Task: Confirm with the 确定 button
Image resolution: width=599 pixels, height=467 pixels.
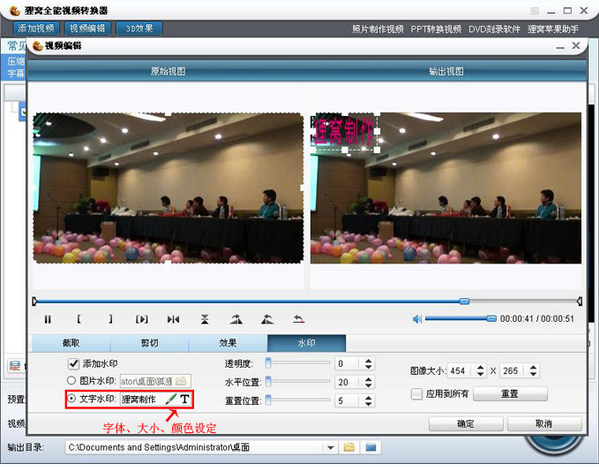Action: point(466,423)
